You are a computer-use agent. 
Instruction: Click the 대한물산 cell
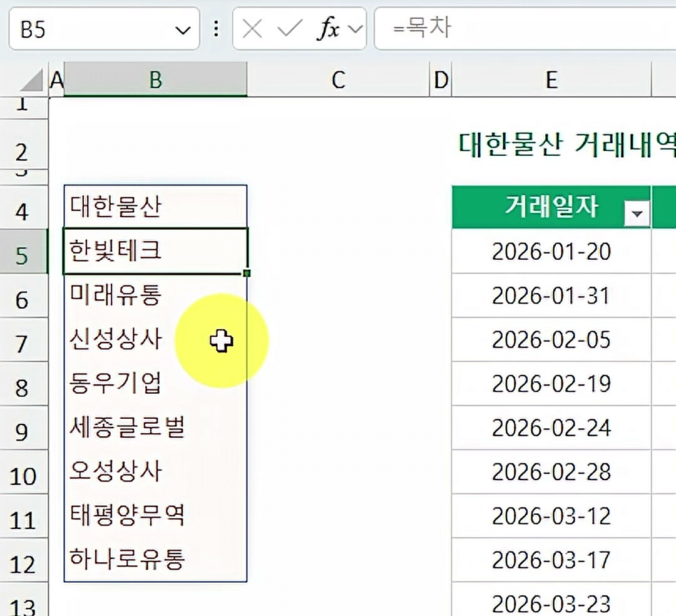[x=156, y=207]
